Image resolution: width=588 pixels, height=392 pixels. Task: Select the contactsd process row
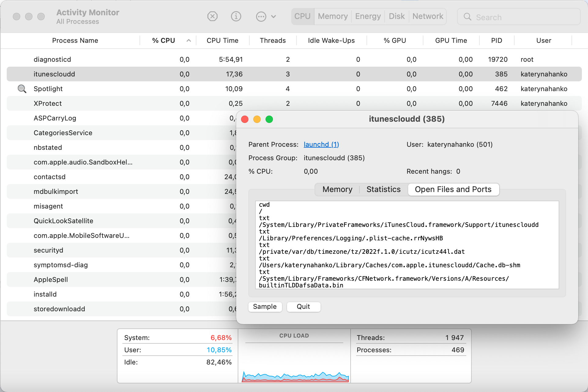coord(121,177)
